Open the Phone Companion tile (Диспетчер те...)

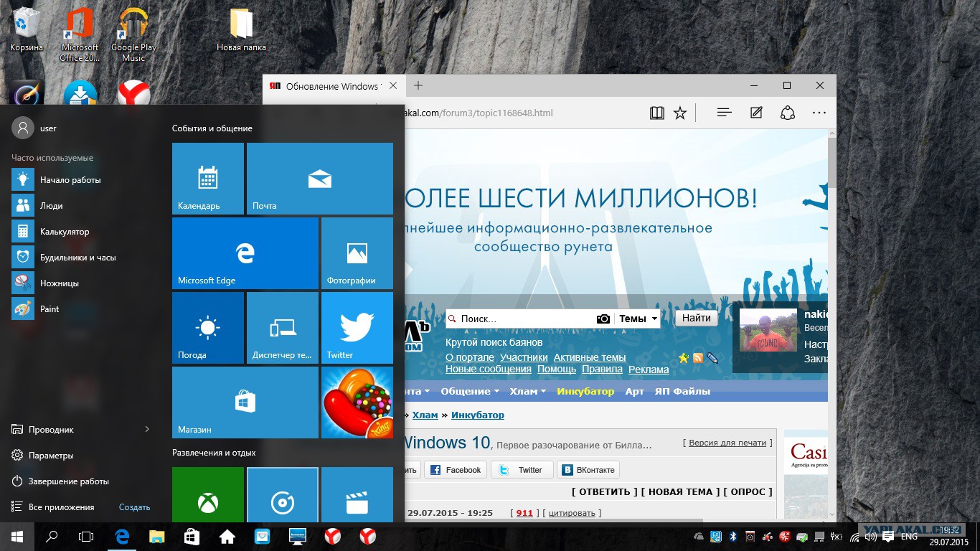point(283,328)
